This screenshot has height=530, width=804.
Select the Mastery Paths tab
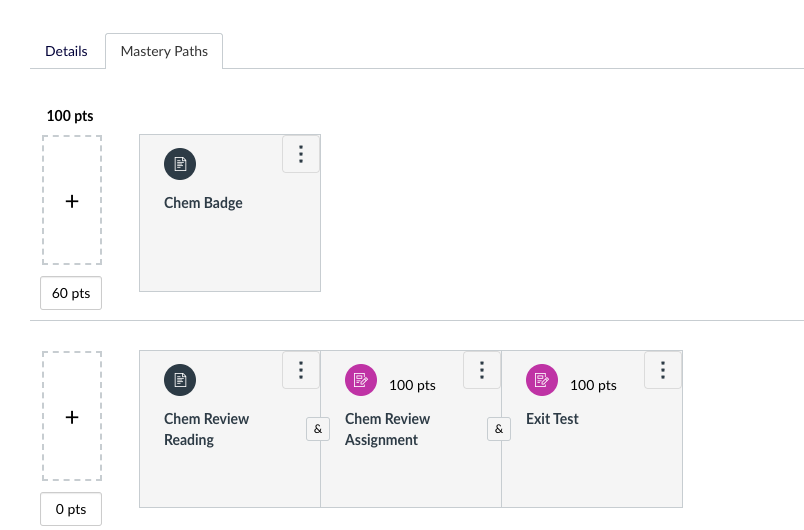(x=164, y=51)
